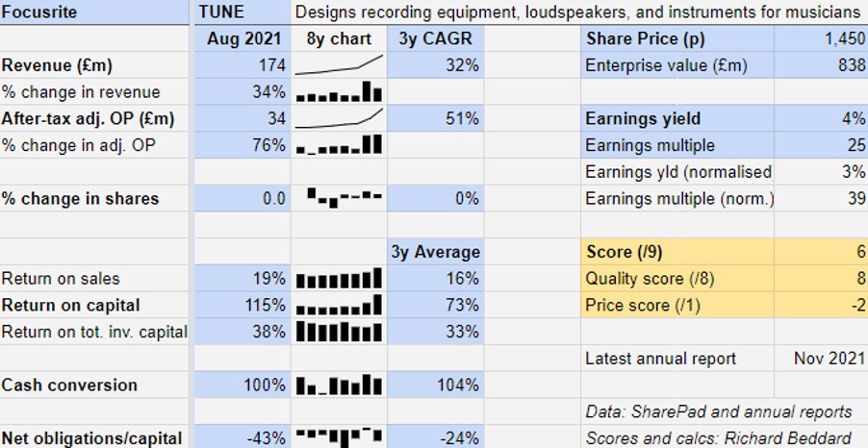Click the % change in adj. OP bar sparkline
Screen dimensions: 868x448
(x=339, y=144)
